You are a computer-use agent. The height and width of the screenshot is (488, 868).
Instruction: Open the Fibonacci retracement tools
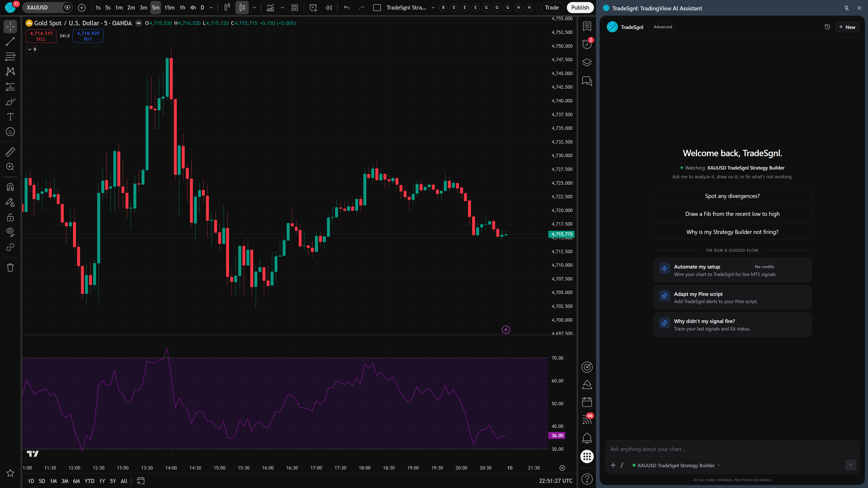click(x=10, y=56)
